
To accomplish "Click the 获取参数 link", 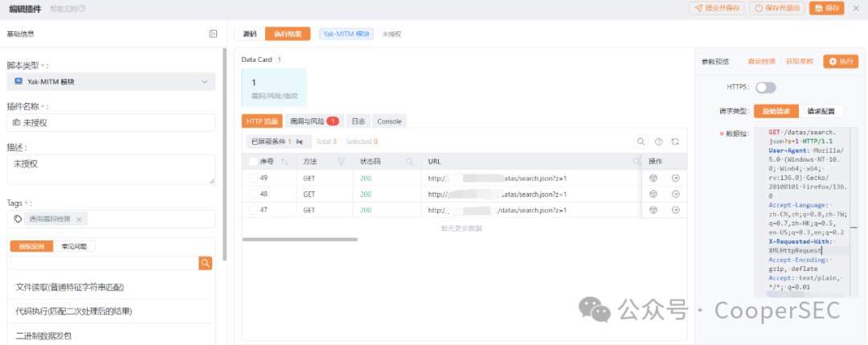I will tap(800, 61).
